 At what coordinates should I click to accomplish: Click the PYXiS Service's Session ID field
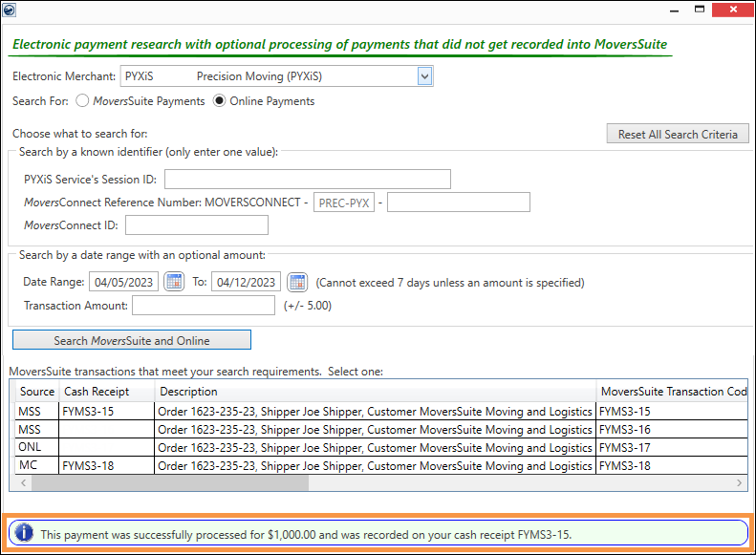click(307, 180)
